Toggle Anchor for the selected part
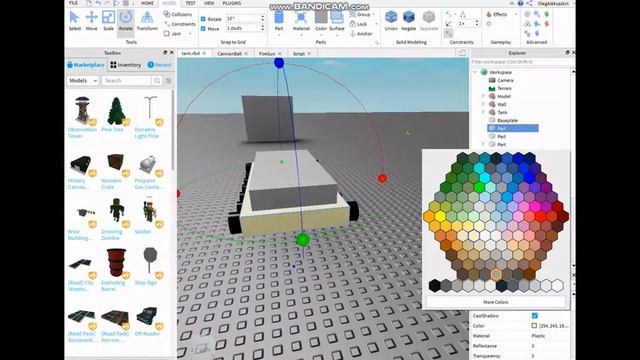The image size is (640, 360). click(x=361, y=34)
